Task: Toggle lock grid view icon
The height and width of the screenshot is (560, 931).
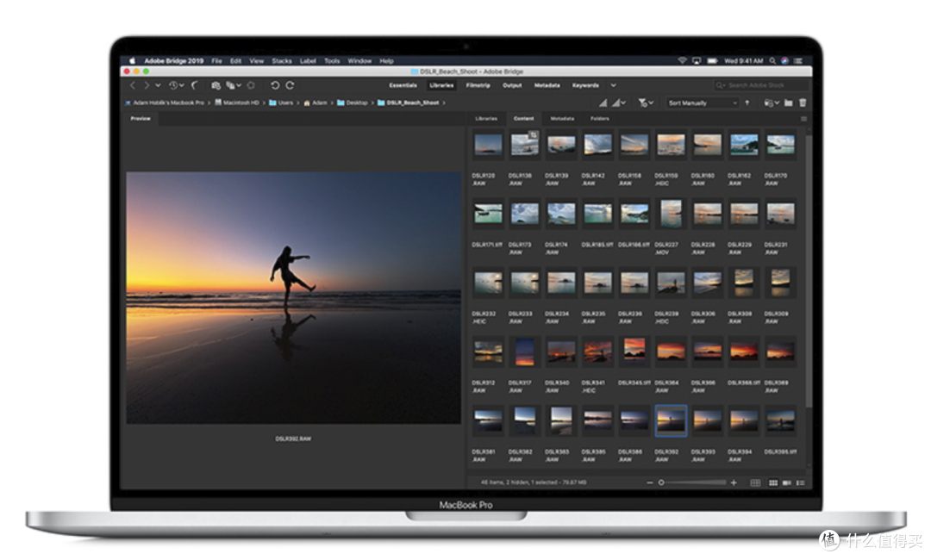Action: [x=755, y=482]
